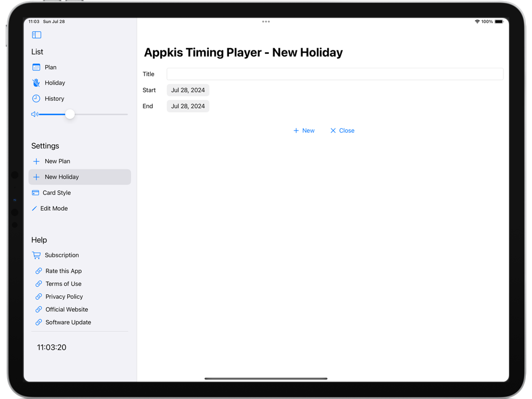Open the Software Update link
532x399 pixels.
68,322
